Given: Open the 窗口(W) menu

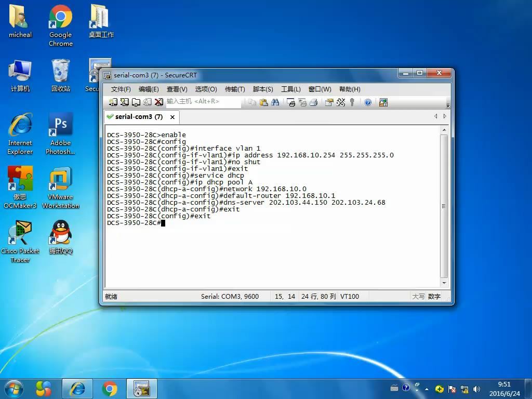Looking at the screenshot, I should point(320,89).
